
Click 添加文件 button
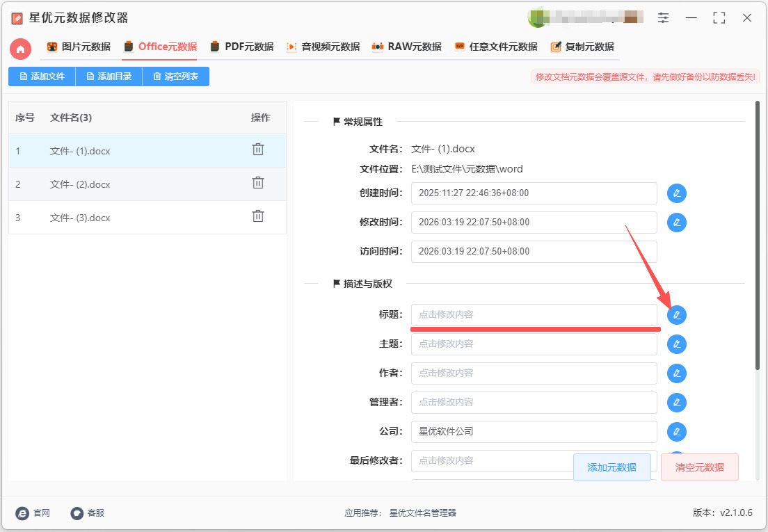[x=42, y=76]
